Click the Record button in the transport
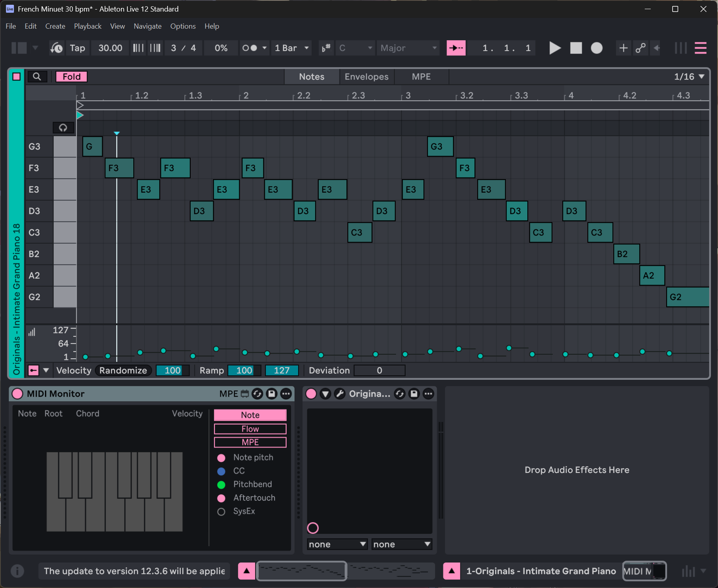This screenshot has width=718, height=588. pos(597,48)
